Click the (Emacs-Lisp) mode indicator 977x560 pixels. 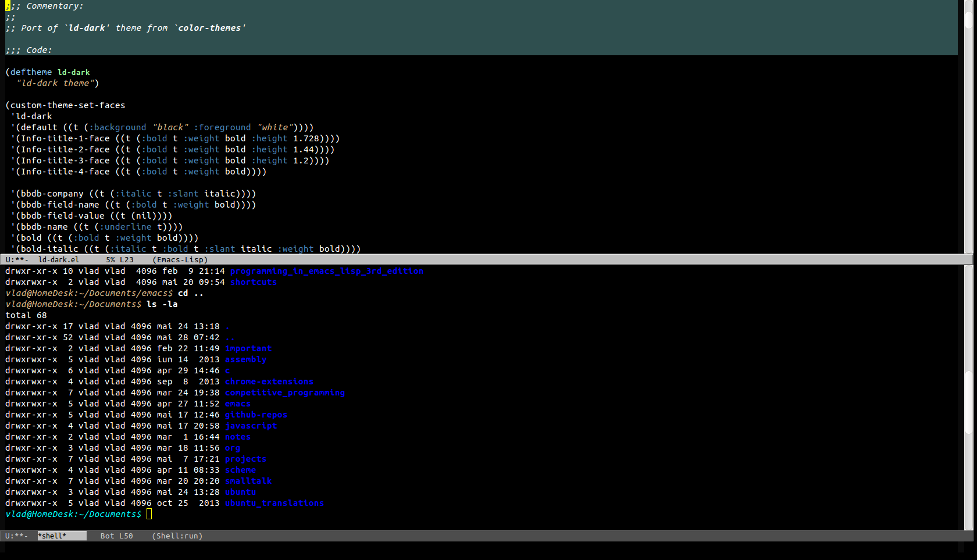[180, 260]
